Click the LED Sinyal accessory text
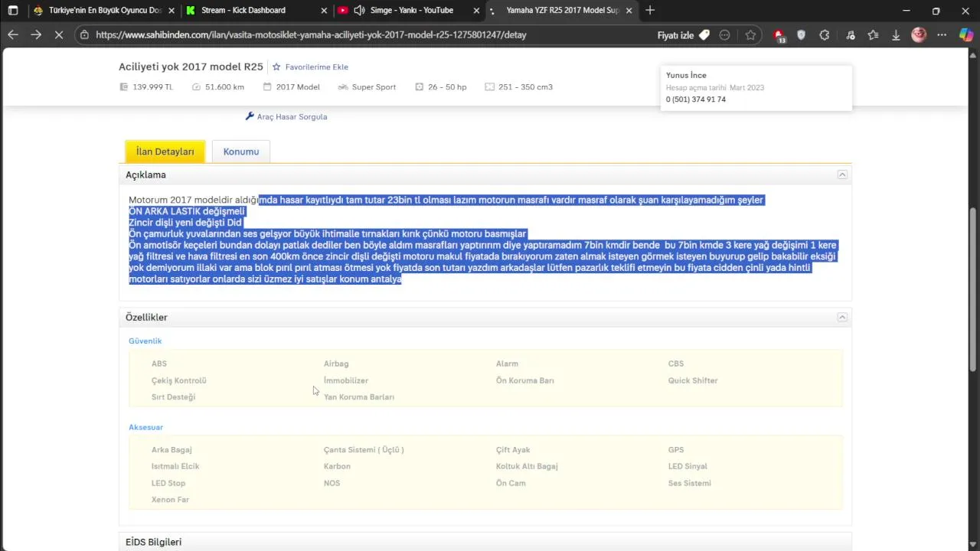The image size is (980, 551). click(688, 466)
